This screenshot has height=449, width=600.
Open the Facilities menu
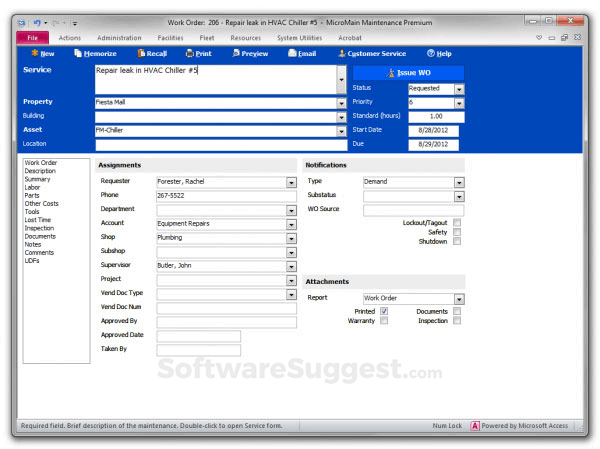[170, 38]
